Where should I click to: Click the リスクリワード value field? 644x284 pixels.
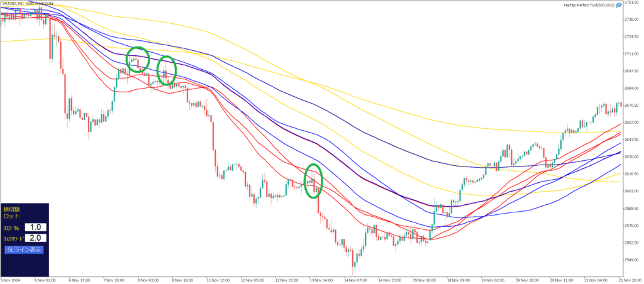[x=36, y=238]
